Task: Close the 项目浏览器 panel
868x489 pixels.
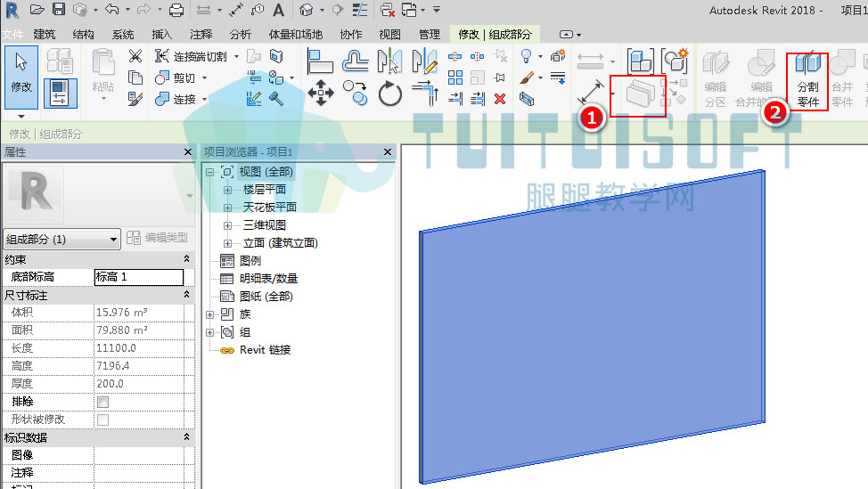Action: [x=388, y=152]
